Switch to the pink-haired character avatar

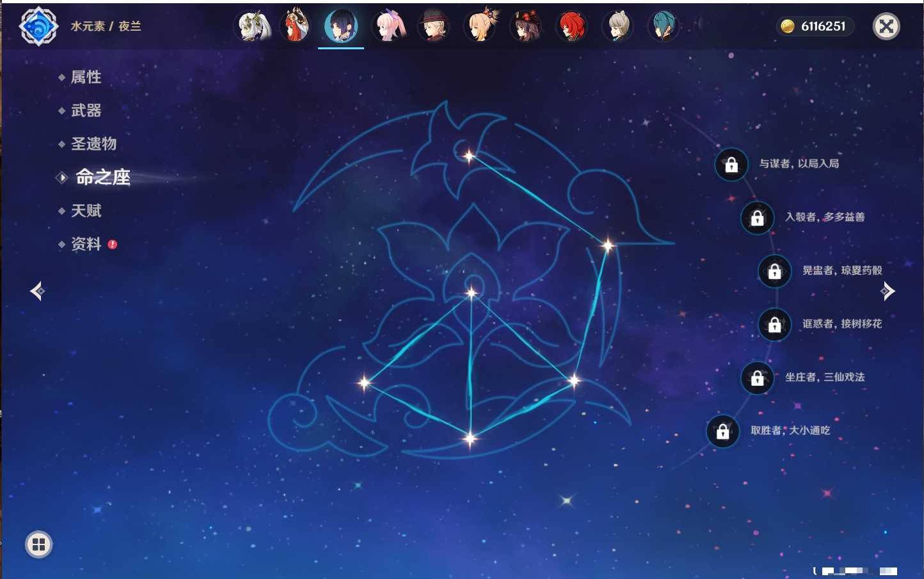pyautogui.click(x=388, y=26)
